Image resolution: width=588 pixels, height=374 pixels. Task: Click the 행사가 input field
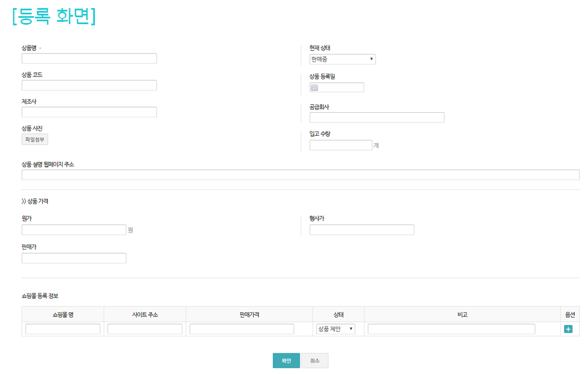[361, 230]
